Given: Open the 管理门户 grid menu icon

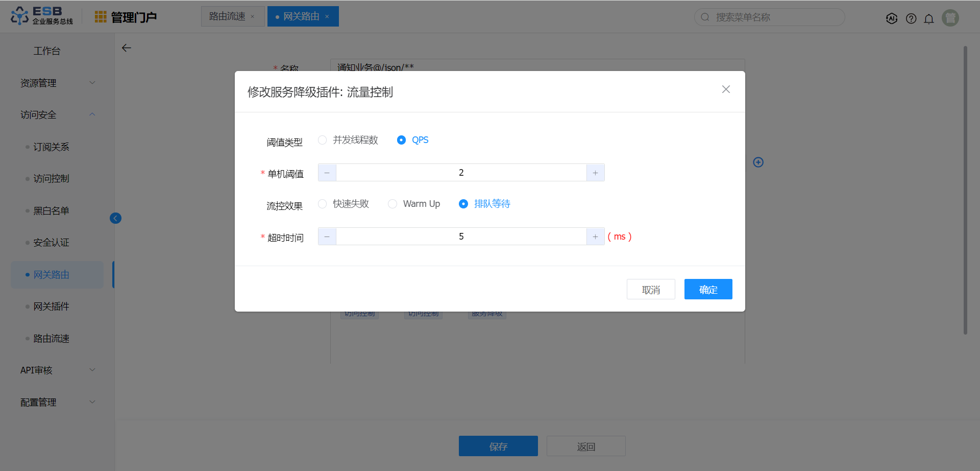Looking at the screenshot, I should pyautogui.click(x=101, y=17).
